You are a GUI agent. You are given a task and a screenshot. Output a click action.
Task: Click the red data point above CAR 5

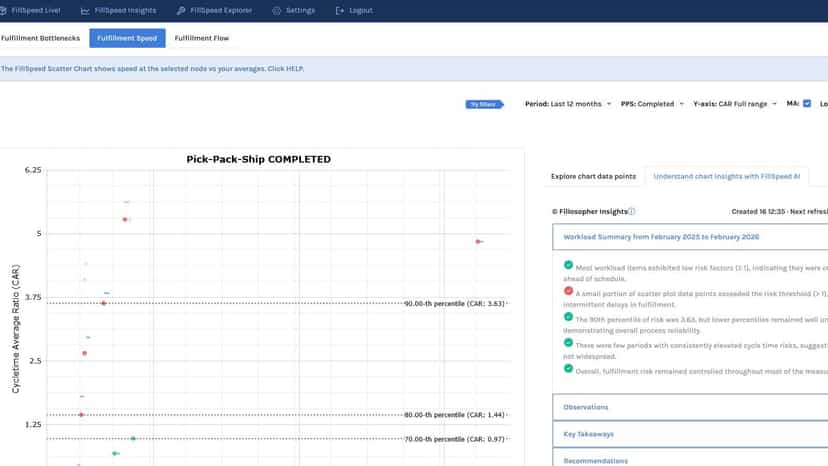tap(125, 219)
